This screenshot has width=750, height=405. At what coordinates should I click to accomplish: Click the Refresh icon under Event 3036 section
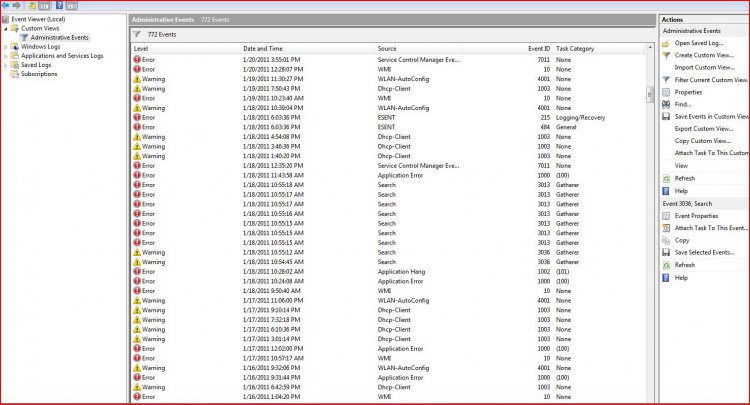pyautogui.click(x=666, y=265)
